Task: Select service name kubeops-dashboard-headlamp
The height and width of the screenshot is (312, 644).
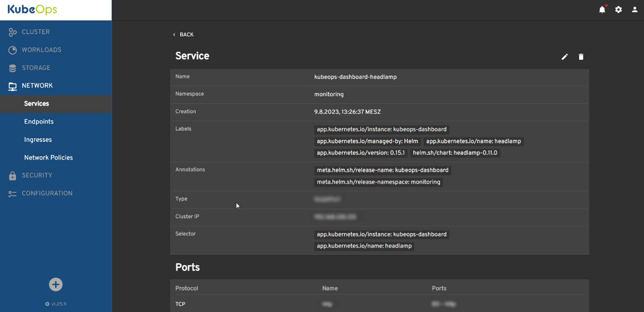Action: coord(355,77)
